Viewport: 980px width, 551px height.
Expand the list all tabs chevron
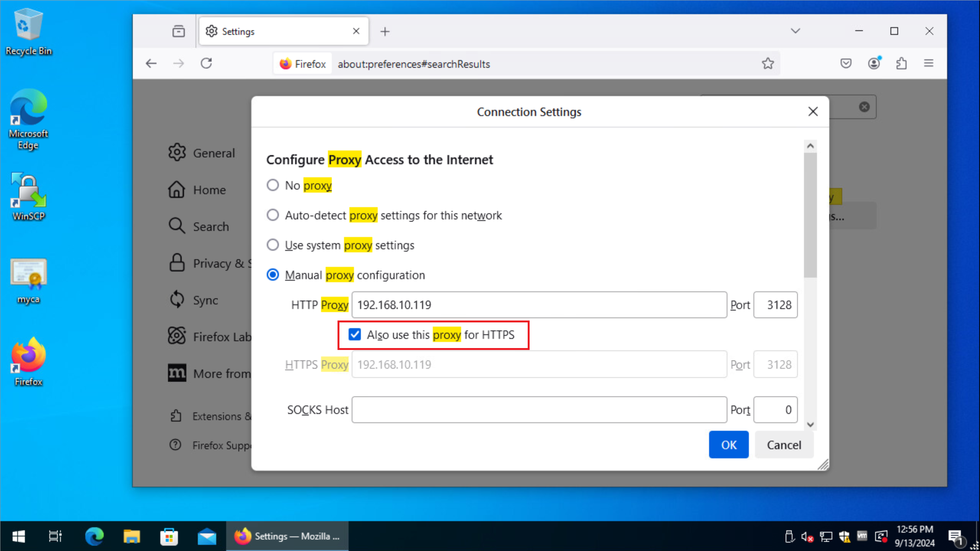tap(796, 31)
